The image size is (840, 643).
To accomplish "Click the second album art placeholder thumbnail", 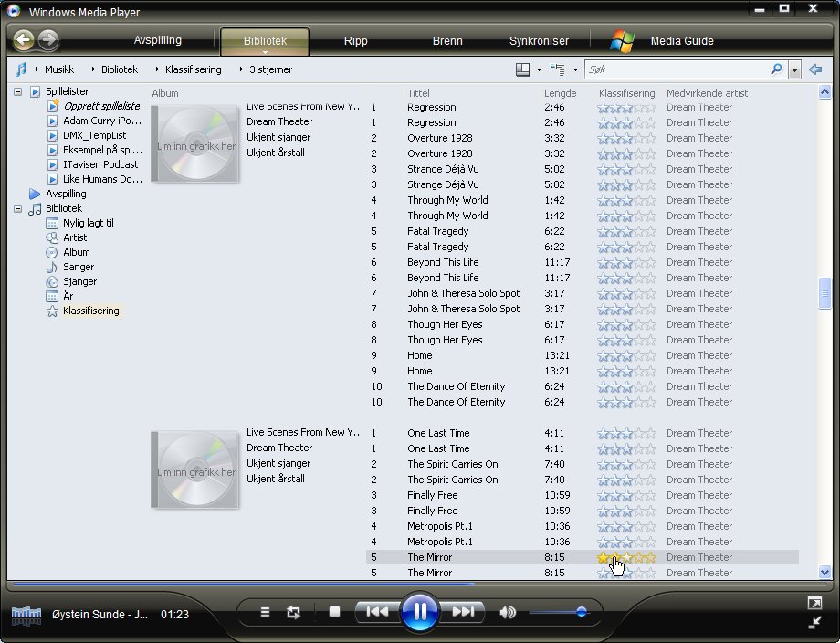I will tap(195, 470).
